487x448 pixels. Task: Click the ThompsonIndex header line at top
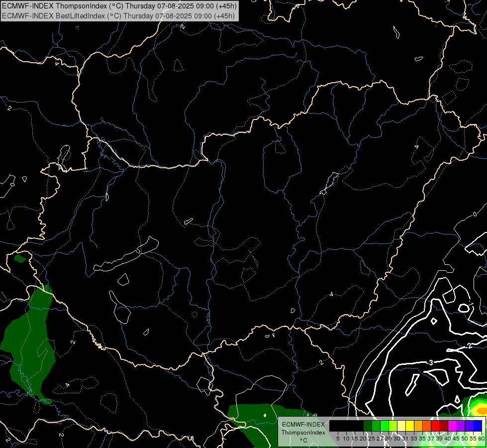119,6
